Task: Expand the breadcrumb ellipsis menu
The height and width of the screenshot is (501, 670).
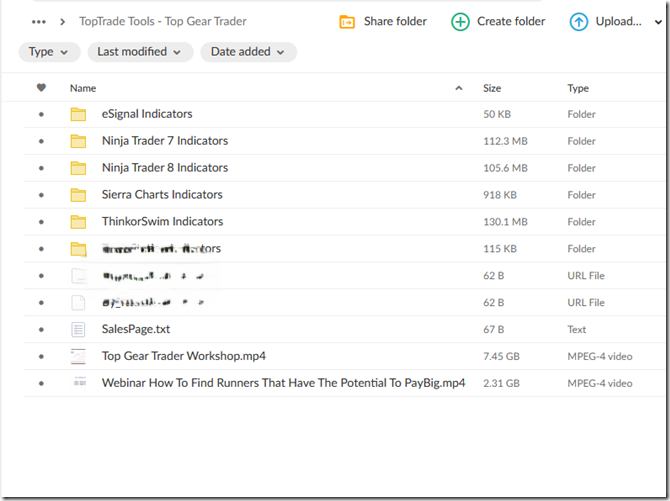Action: click(39, 21)
